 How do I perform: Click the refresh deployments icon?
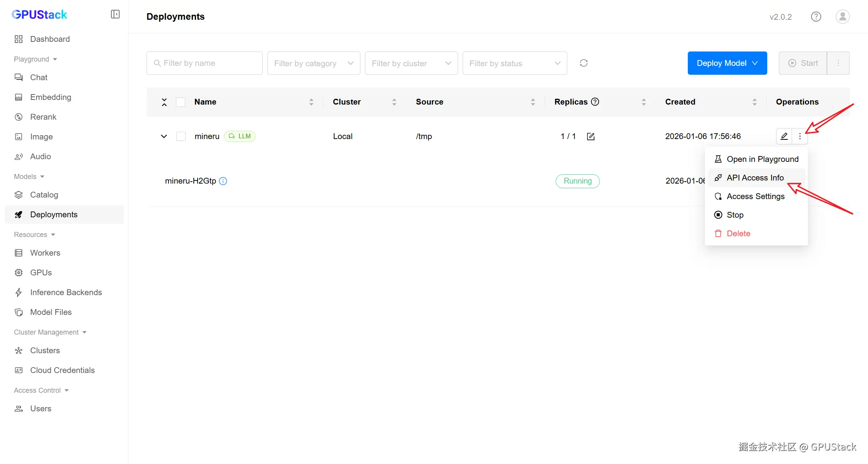(x=584, y=63)
